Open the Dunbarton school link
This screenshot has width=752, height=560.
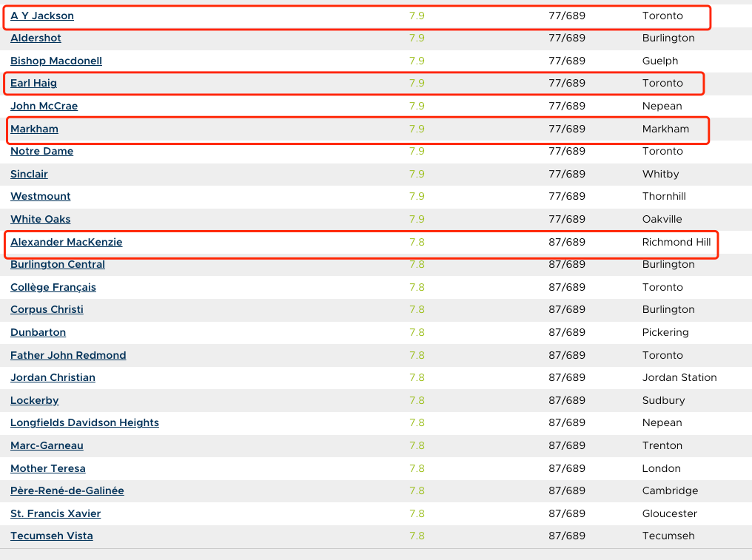click(38, 332)
